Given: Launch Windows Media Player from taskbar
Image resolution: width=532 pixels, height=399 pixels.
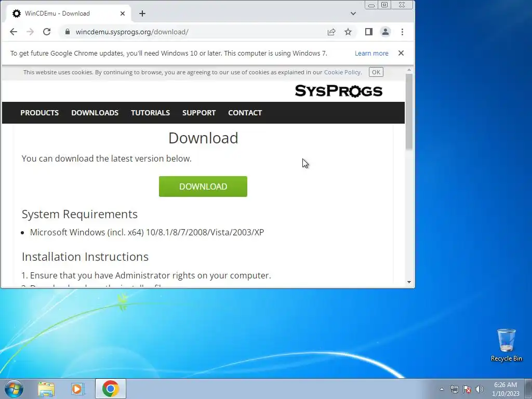Looking at the screenshot, I should click(77, 389).
